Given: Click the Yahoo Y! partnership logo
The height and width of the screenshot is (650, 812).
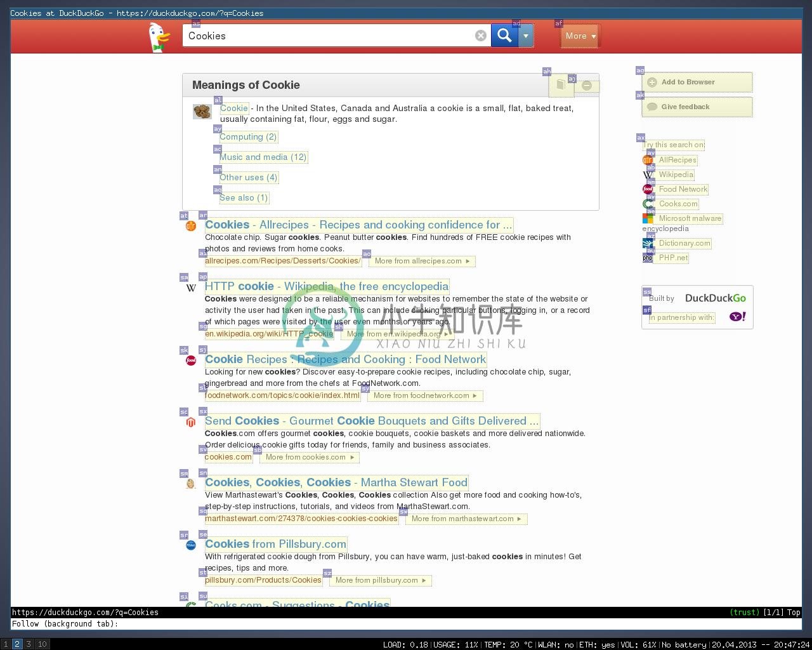Looking at the screenshot, I should (738, 316).
